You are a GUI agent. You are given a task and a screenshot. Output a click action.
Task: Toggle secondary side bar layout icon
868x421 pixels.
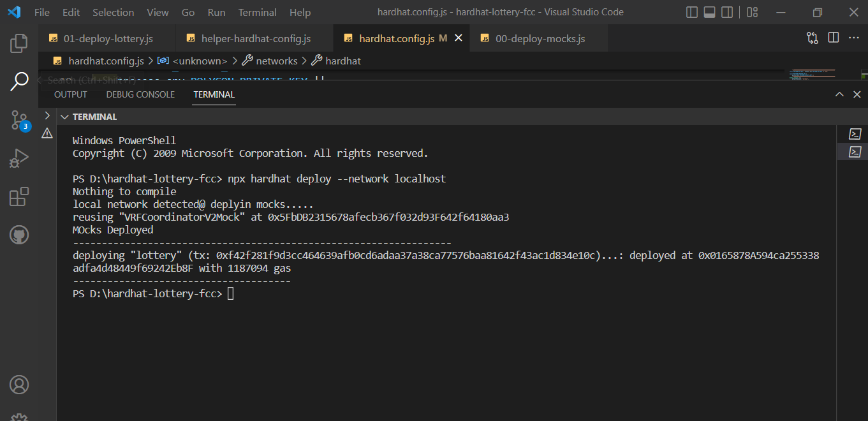tap(726, 12)
